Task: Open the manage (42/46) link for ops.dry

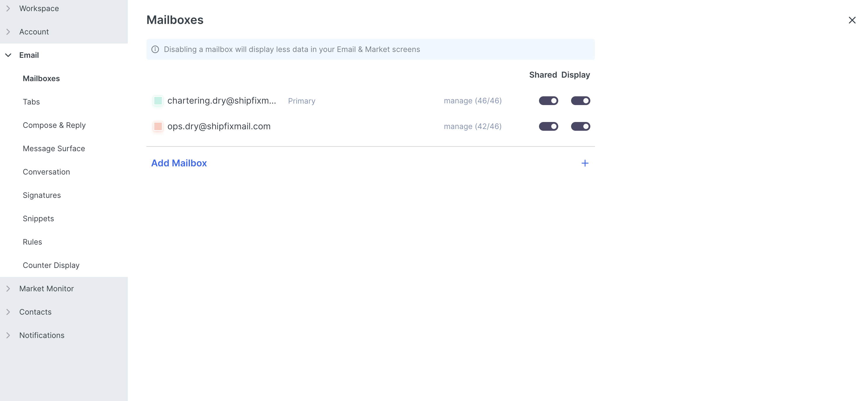Action: coord(473,126)
